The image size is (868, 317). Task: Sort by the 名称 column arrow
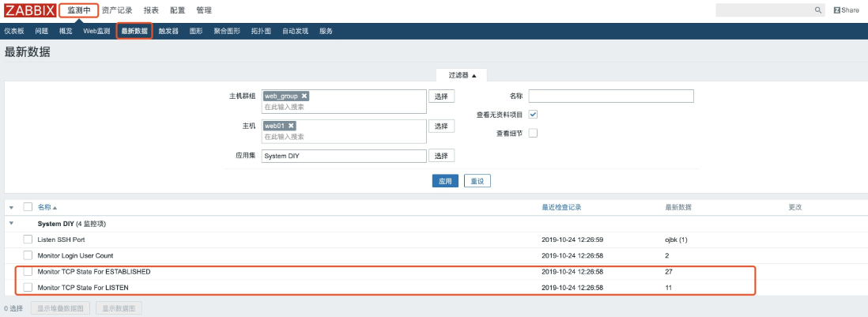55,207
